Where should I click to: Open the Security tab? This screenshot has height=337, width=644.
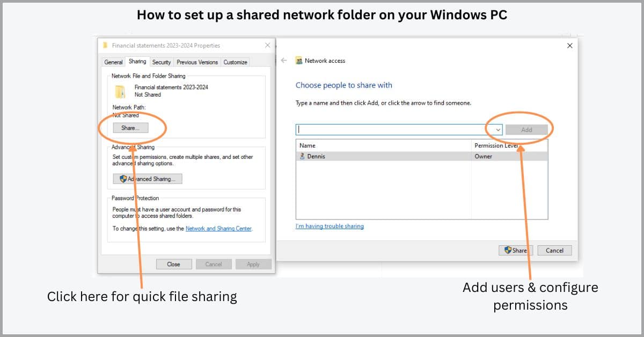pyautogui.click(x=161, y=62)
